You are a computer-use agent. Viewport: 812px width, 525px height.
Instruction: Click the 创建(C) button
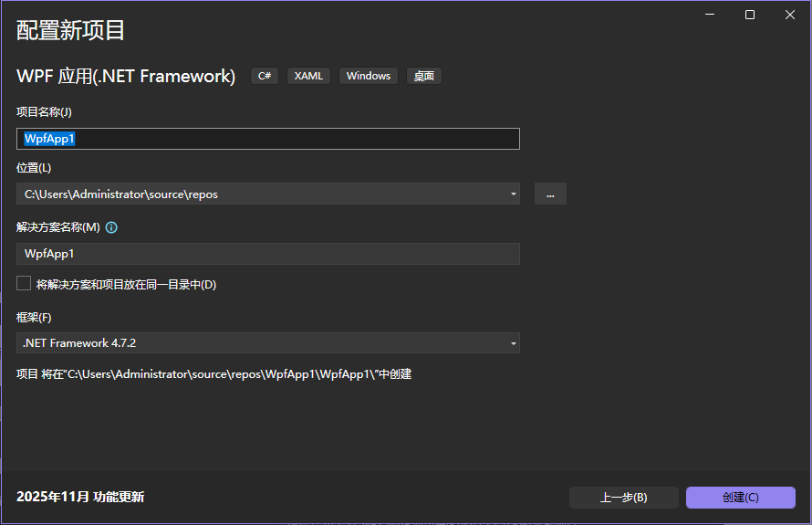740,498
